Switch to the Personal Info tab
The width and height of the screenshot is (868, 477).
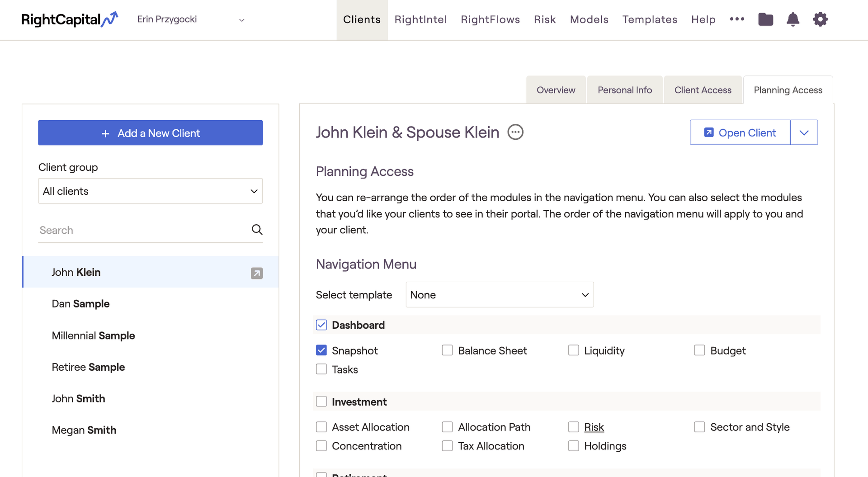[x=624, y=90]
